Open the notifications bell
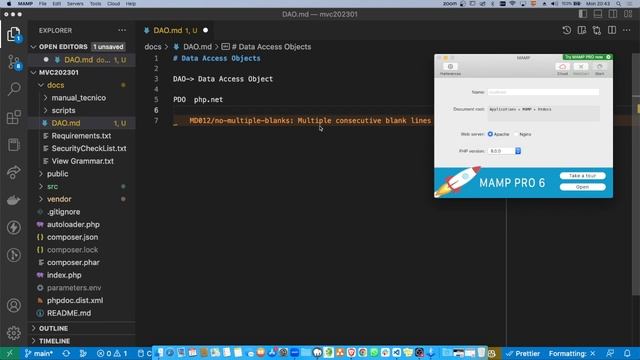Viewport: 640px width, 360px height. (x=627, y=353)
